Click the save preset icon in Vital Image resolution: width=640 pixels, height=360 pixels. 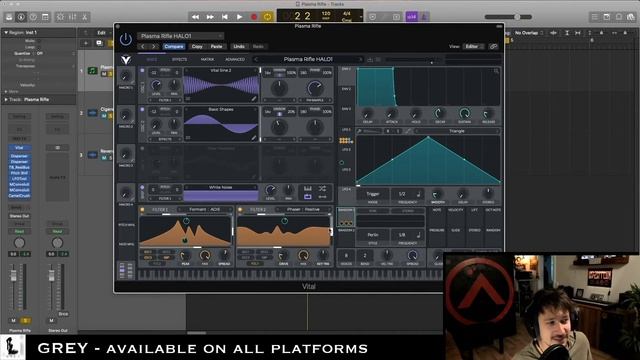pyautogui.click(x=370, y=60)
